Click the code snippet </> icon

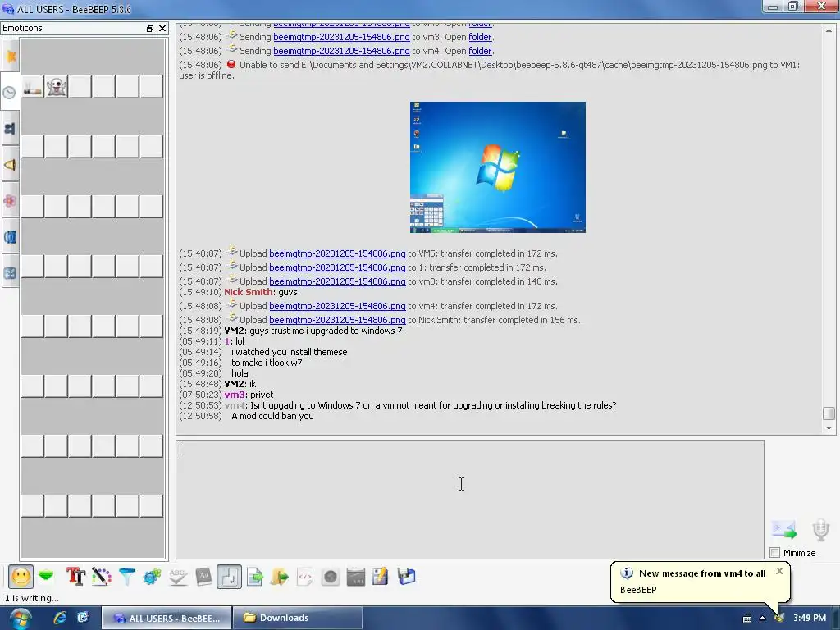[x=305, y=577]
